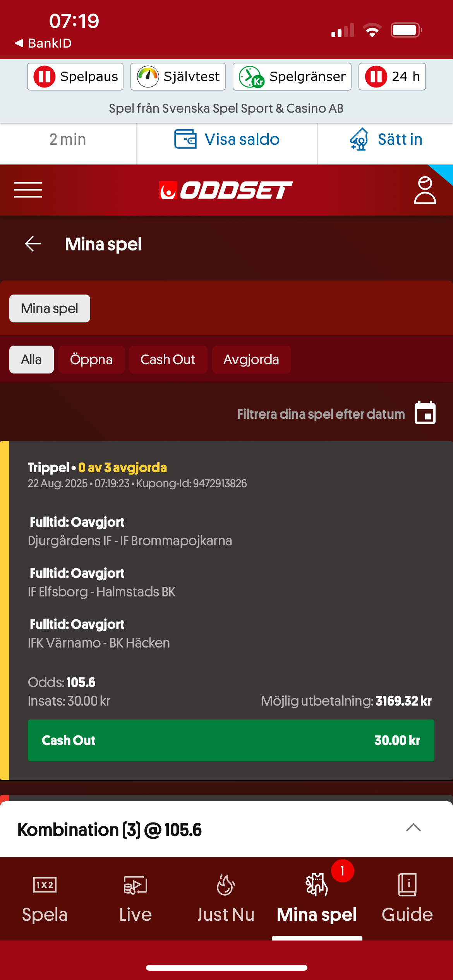Viewport: 453px width, 980px height.
Task: Go back with the arrow next to Mina spel
Action: click(x=33, y=244)
